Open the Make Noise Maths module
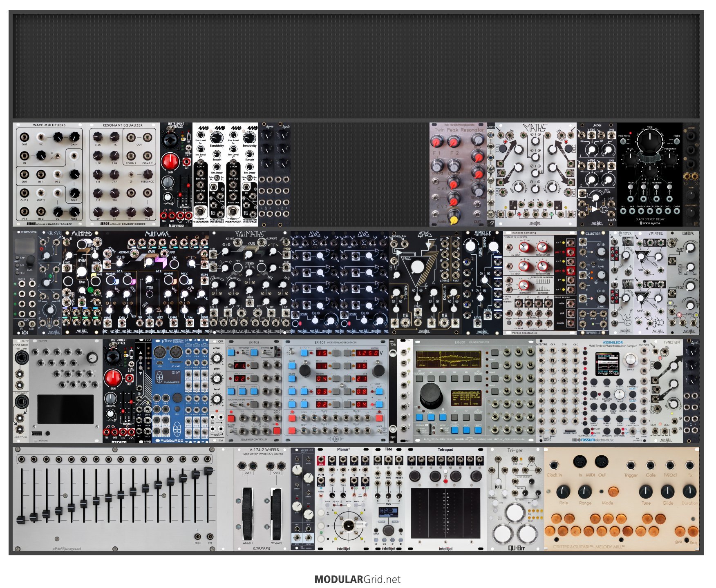The image size is (716, 588). (x=536, y=174)
